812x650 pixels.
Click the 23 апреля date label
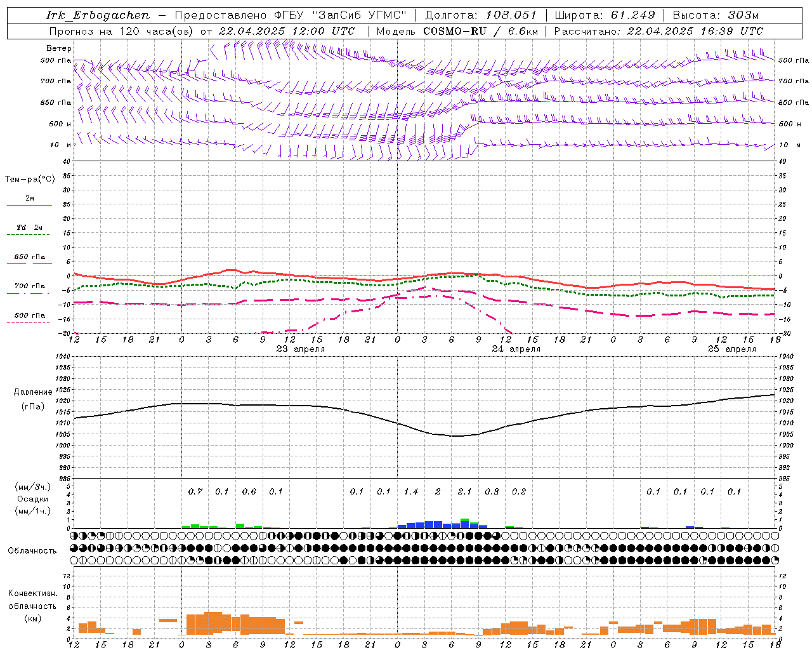[x=300, y=349]
